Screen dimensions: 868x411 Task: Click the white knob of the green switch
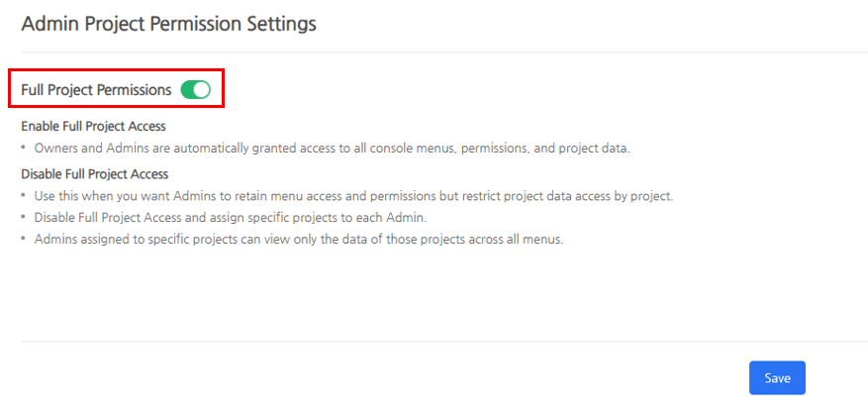coord(202,90)
